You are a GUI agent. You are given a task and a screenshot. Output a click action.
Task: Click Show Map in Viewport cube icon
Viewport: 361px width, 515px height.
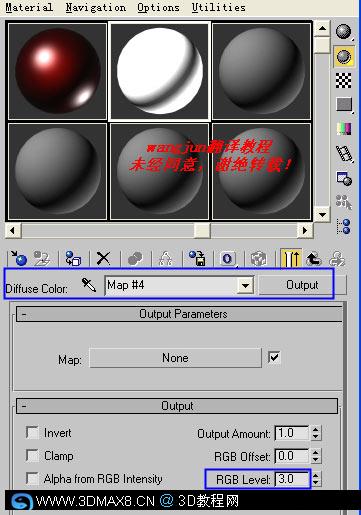point(259,259)
